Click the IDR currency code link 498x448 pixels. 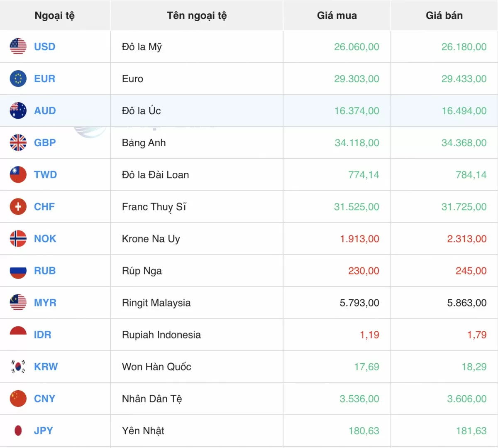pyautogui.click(x=42, y=335)
